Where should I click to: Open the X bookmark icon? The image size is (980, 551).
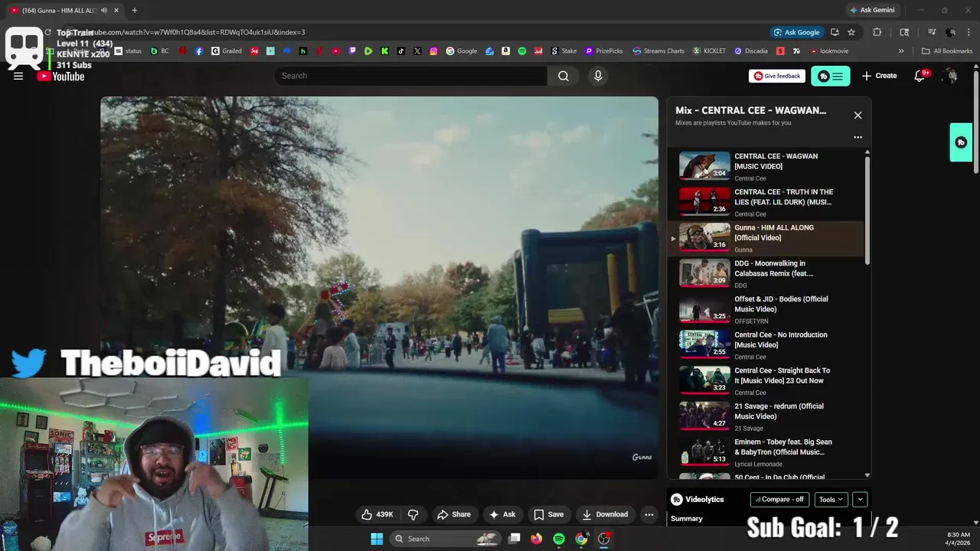click(417, 51)
